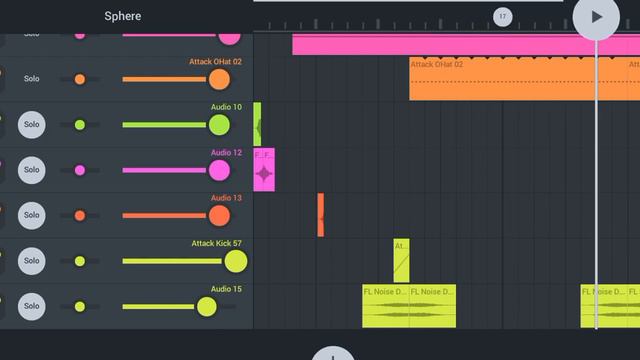Click Attack Kick 57 volume slider handle
Screen dimensions: 640x360
click(x=236, y=261)
